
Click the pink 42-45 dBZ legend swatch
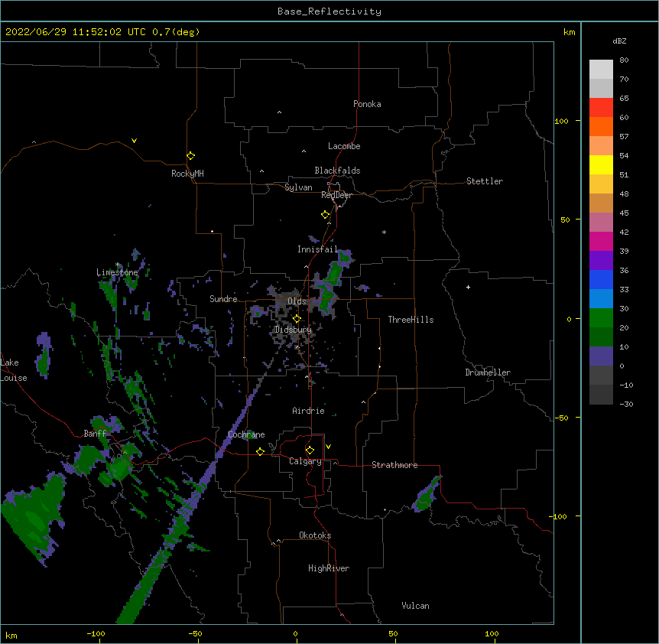tap(601, 222)
